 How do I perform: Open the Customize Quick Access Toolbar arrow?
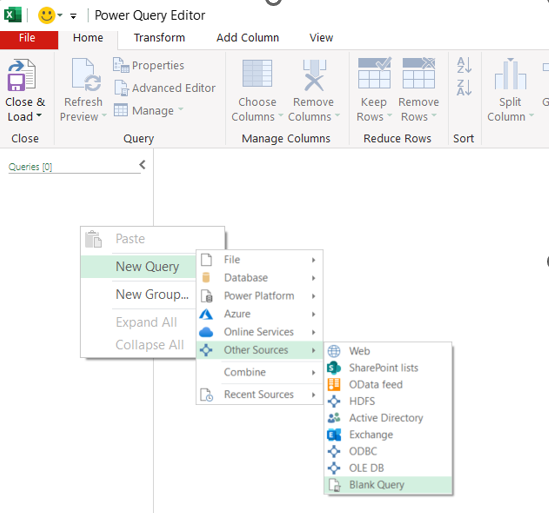coord(73,16)
